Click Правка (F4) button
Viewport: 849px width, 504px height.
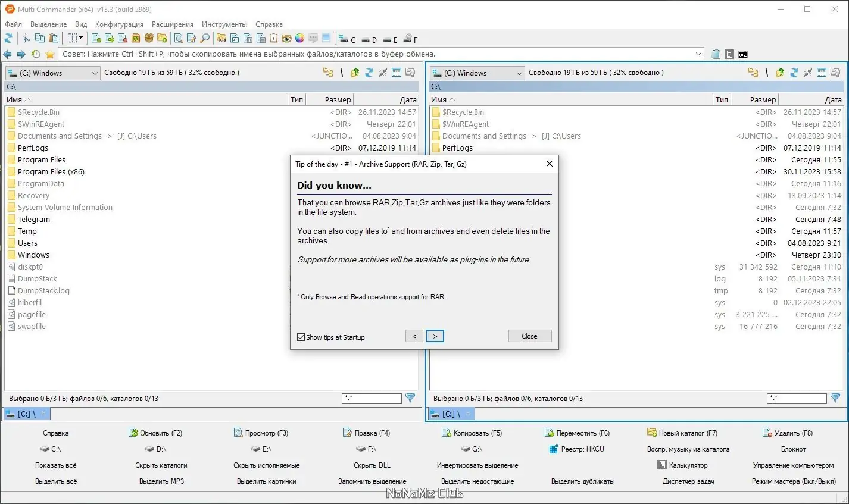[366, 433]
